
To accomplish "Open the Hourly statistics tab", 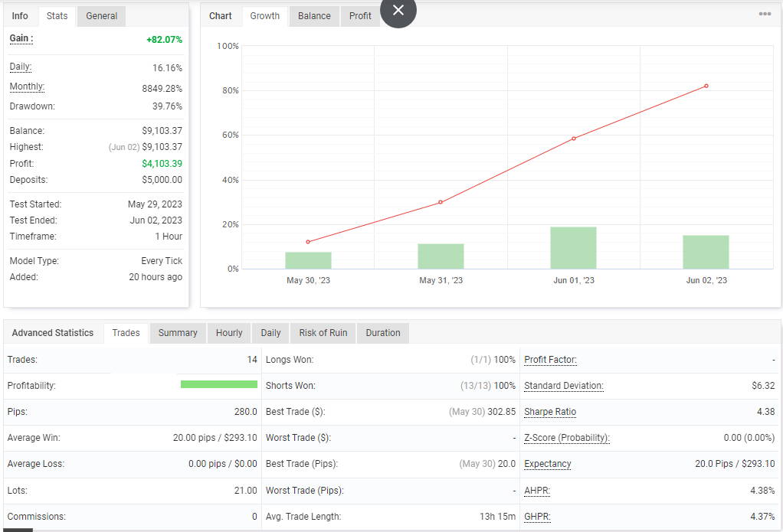I will point(229,333).
